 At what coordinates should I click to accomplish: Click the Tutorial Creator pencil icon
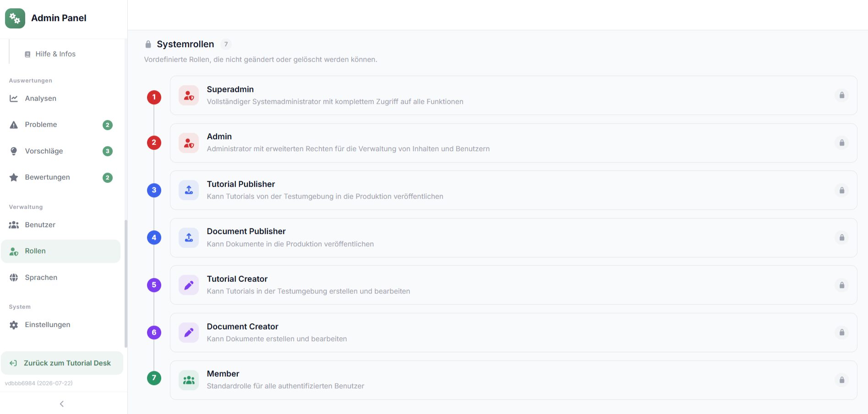[189, 285]
